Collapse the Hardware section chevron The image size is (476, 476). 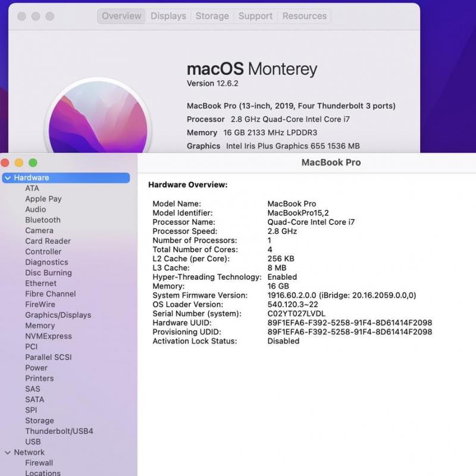[x=8, y=178]
